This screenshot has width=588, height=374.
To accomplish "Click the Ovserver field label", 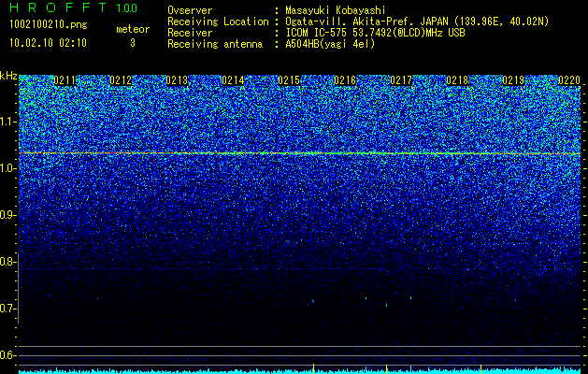I will 190,10.
